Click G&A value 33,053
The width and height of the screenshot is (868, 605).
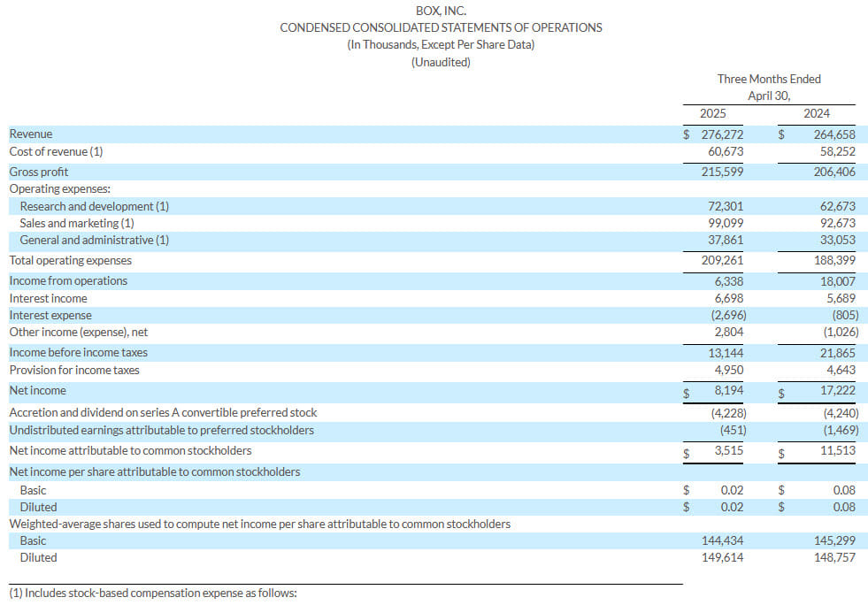(838, 241)
